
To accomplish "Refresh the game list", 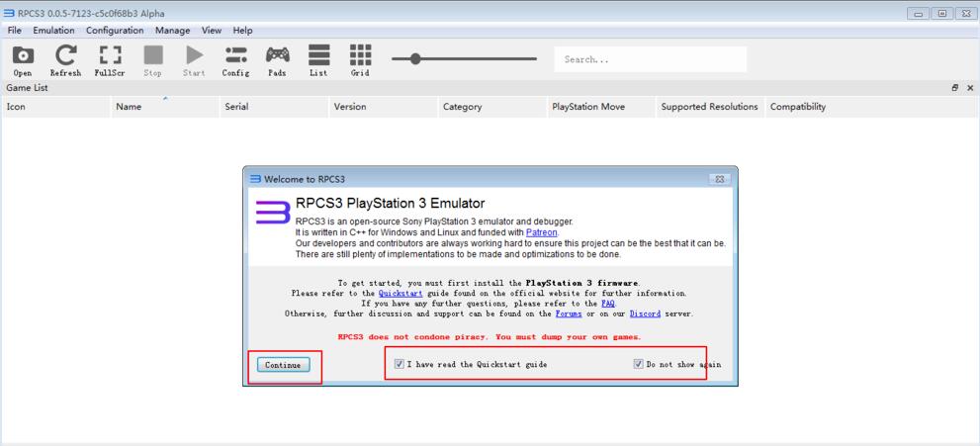I will click(x=65, y=60).
